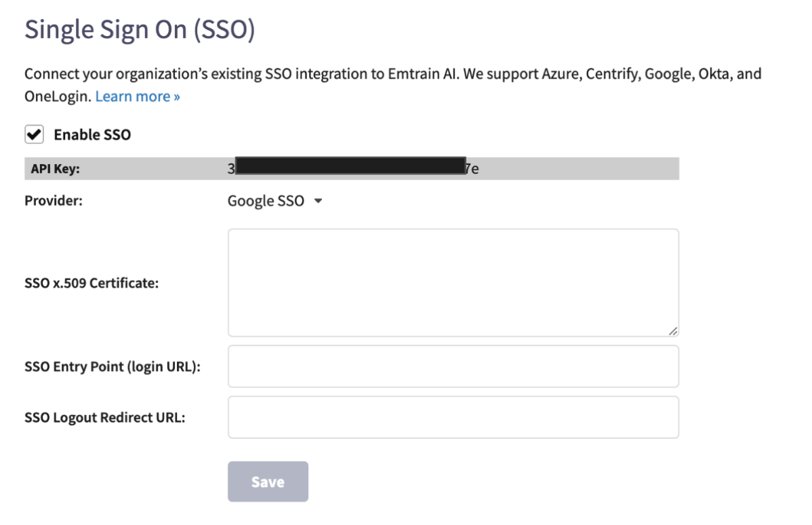
Task: Click the Google SSO provider text
Action: click(x=266, y=200)
